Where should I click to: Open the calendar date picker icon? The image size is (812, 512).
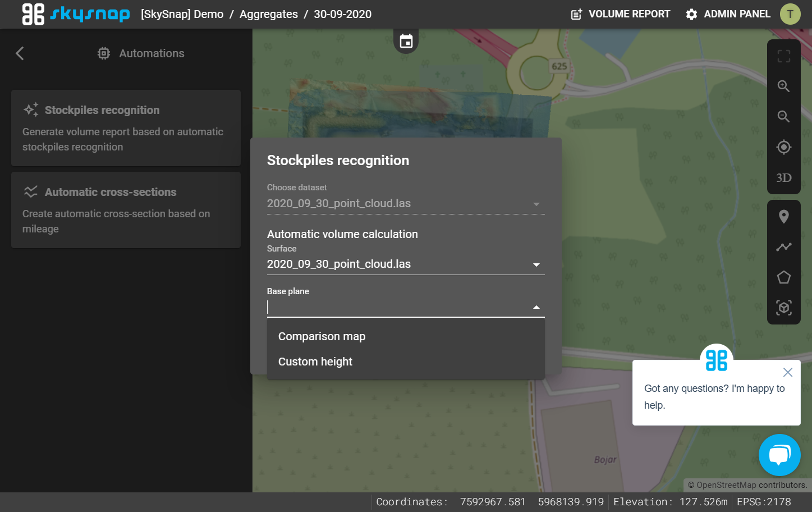pos(406,41)
